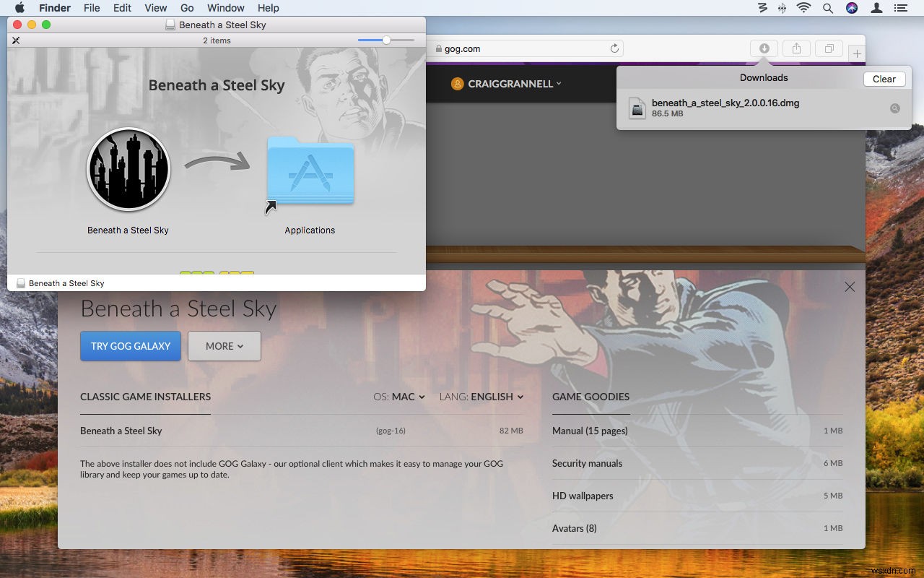Click the TRY GOG GALAXY button
The height and width of the screenshot is (578, 924).
130,346
